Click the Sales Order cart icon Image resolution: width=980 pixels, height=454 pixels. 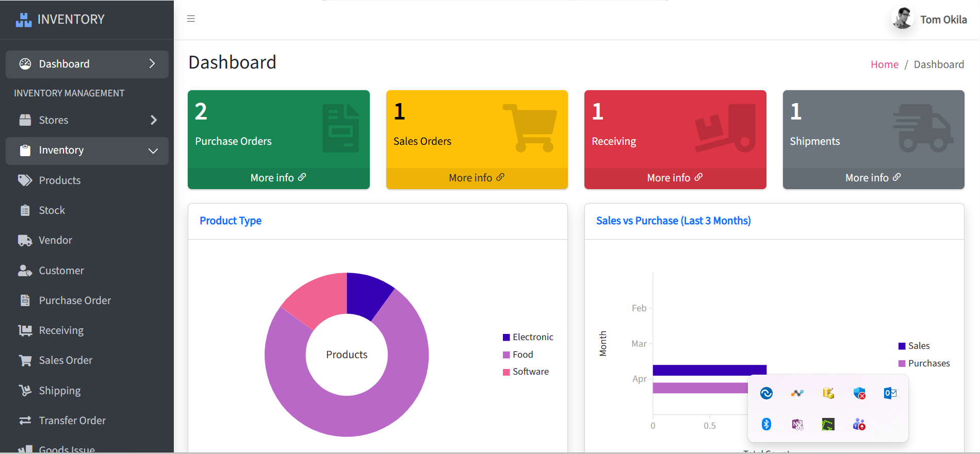tap(25, 360)
